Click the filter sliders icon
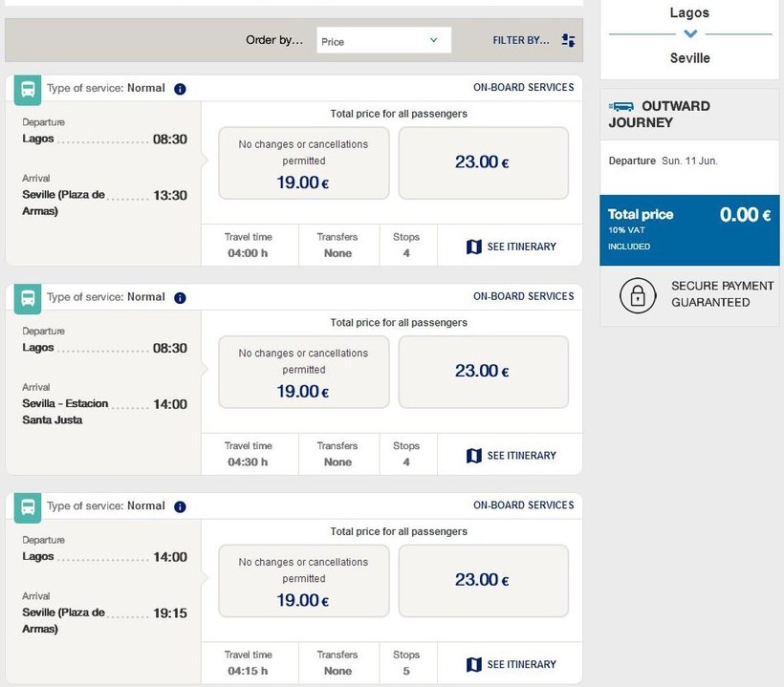The width and height of the screenshot is (784, 687). [569, 40]
